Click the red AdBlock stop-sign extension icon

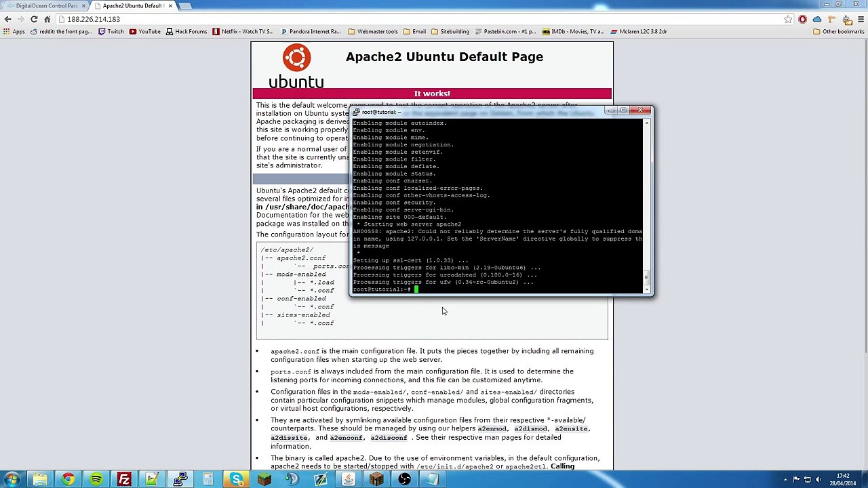click(803, 19)
